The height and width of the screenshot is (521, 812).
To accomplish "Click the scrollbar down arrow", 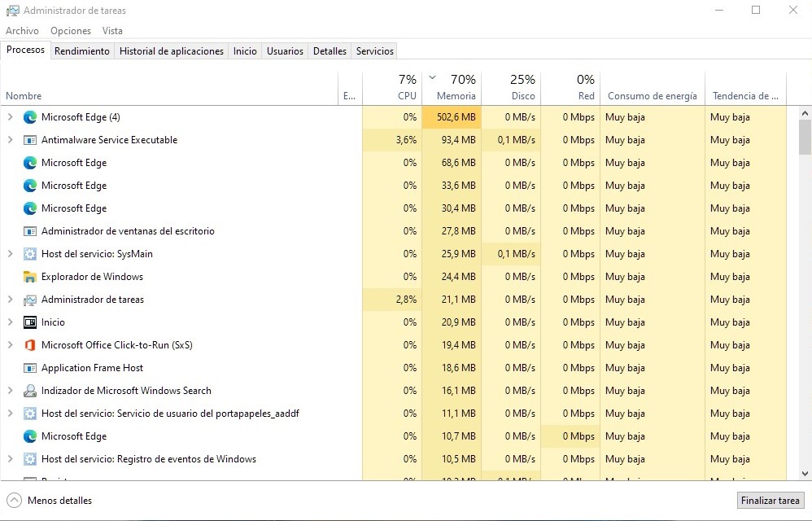I will coord(805,473).
